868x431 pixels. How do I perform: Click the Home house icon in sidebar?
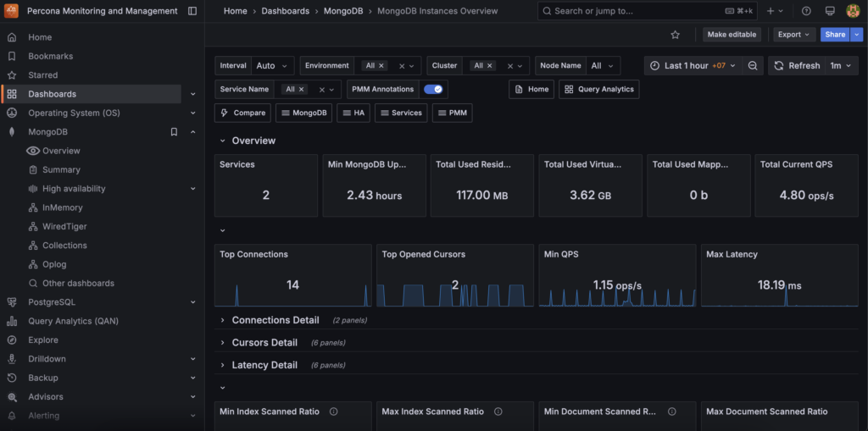click(12, 37)
